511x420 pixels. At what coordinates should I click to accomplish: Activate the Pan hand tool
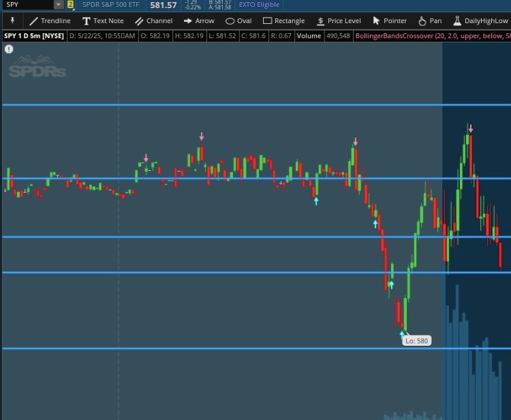point(430,21)
